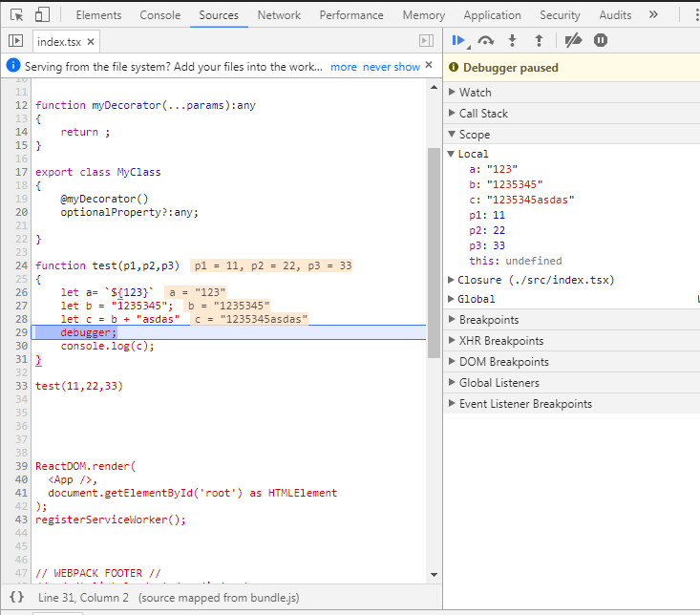Click the test(11,22,33) call line
700x615 pixels.
click(79, 386)
